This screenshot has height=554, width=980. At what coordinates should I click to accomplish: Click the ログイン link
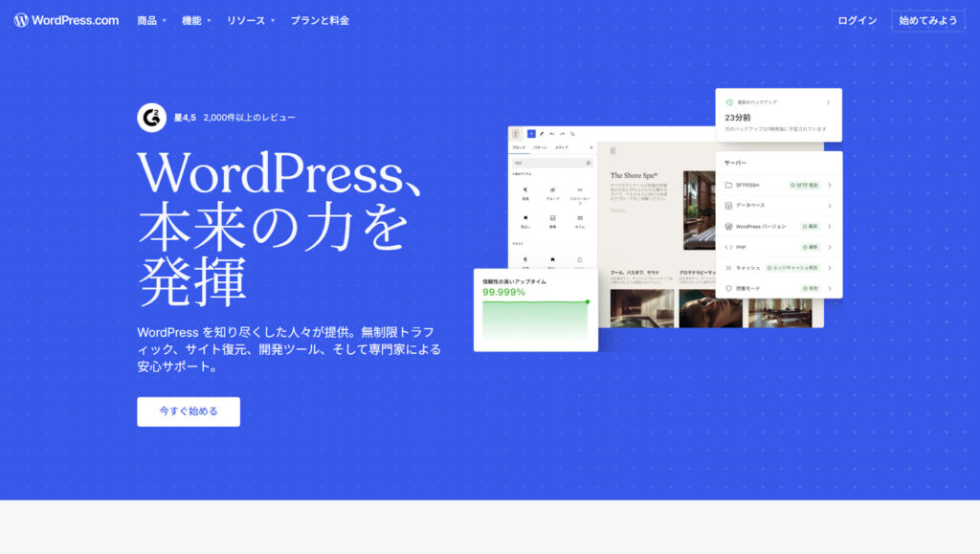coord(857,20)
